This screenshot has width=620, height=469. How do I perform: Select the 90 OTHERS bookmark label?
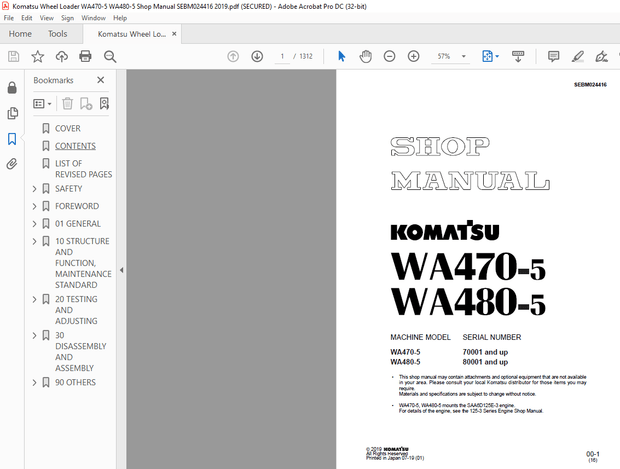(x=75, y=382)
